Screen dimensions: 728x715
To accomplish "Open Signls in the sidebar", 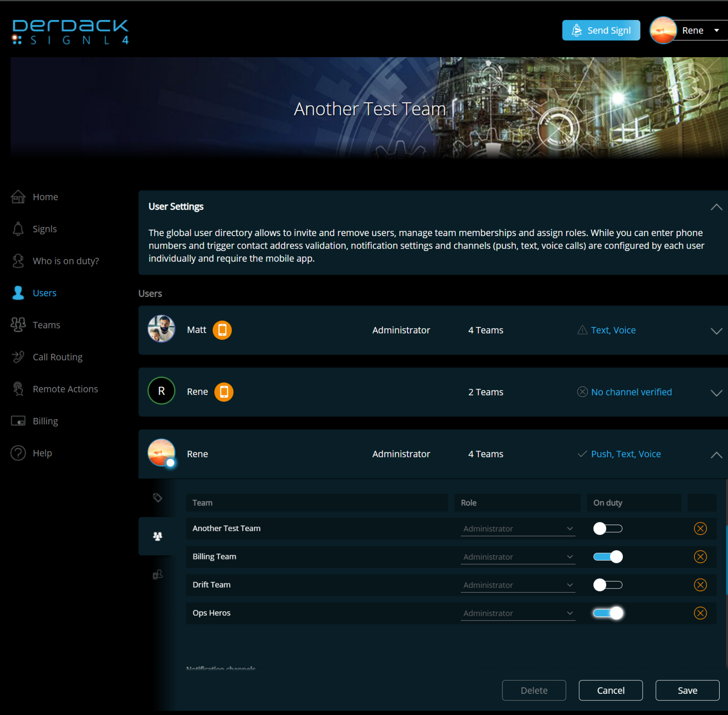I will (44, 229).
